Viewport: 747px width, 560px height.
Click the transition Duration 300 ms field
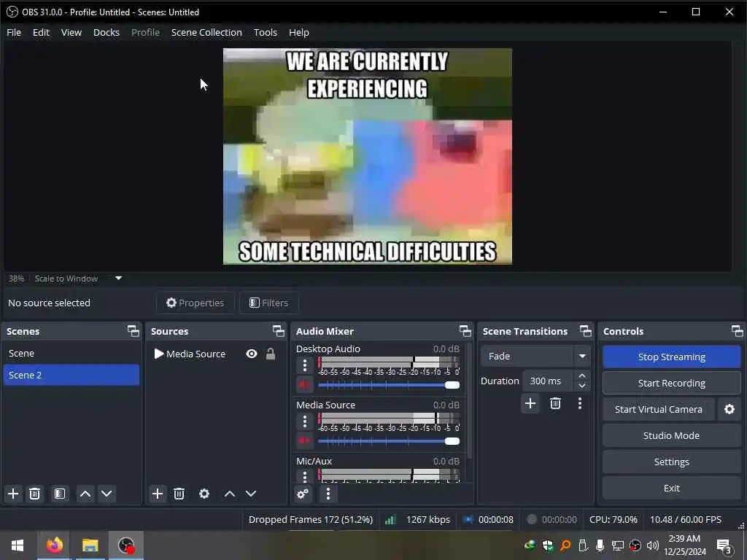click(x=549, y=381)
